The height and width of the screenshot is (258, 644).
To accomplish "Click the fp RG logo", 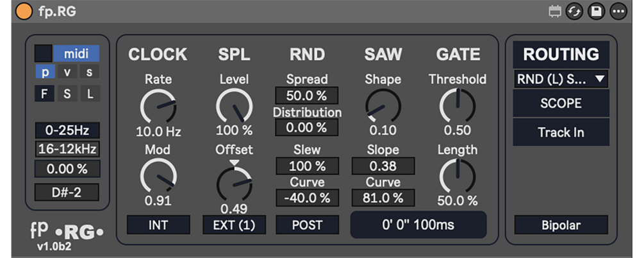I will [x=67, y=231].
